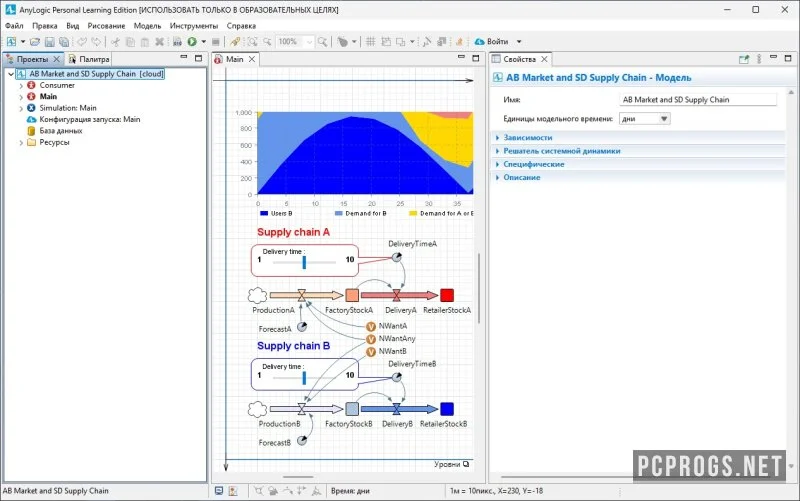Screen dimensions: 800x501
Task: Run the model with green play icon
Action: click(x=192, y=41)
